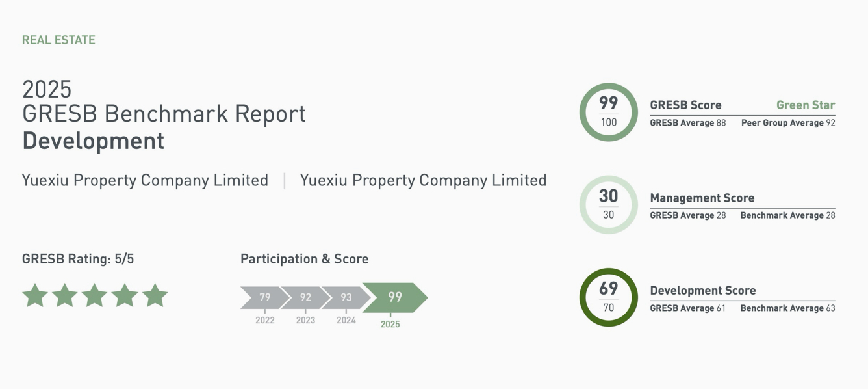The height and width of the screenshot is (389, 868).
Task: Click the GRESB Benchmark Report title
Action: (x=164, y=114)
